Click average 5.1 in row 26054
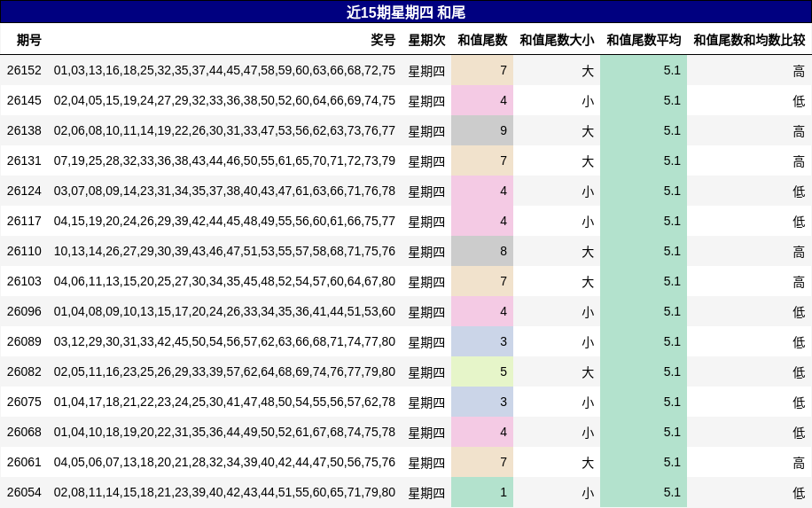Image resolution: width=812 pixels, height=508 pixels. [644, 492]
